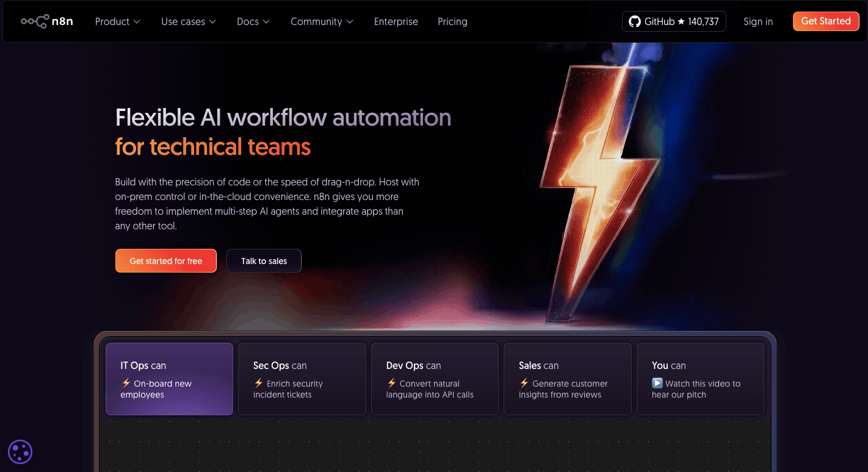Viewport: 868px width, 472px height.
Task: Open the Docs dropdown menu
Action: click(253, 21)
